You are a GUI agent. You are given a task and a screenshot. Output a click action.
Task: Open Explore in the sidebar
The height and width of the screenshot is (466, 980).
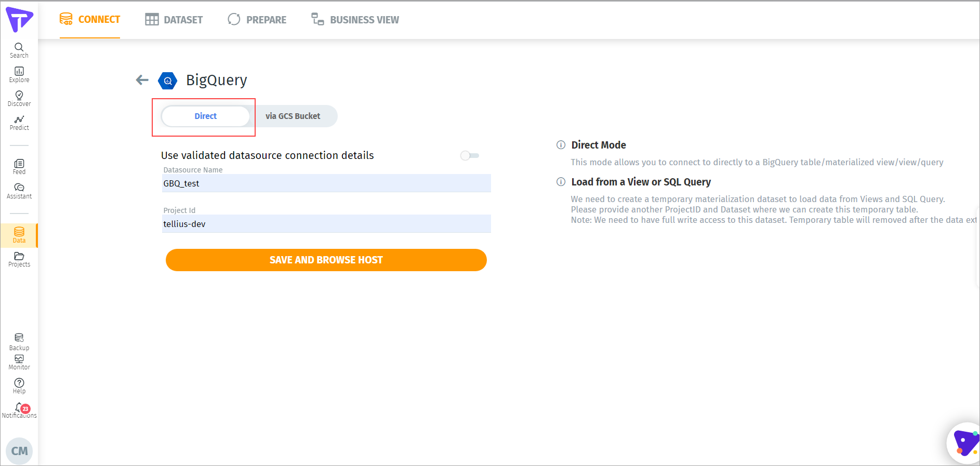point(19,75)
